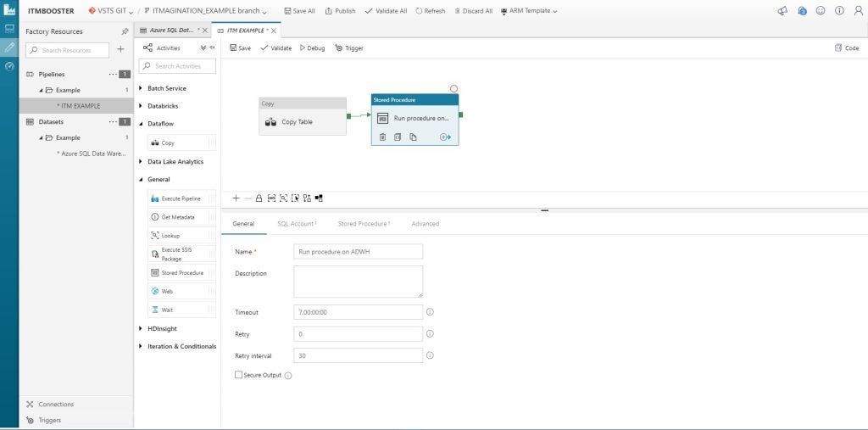Close the Azure SQL Dat... tab
868x430 pixels.
[x=205, y=31]
